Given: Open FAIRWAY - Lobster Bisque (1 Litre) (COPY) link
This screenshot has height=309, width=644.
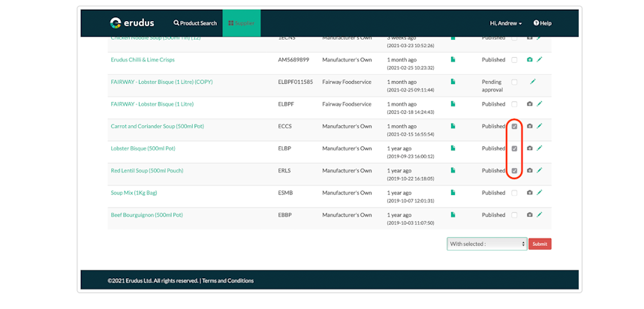Looking at the screenshot, I should pos(162,82).
